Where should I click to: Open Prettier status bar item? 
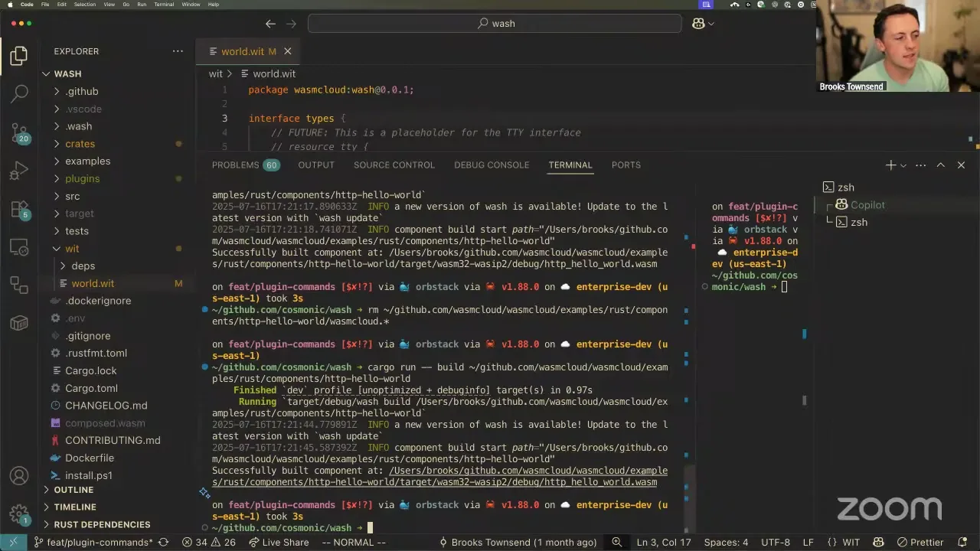tap(920, 543)
